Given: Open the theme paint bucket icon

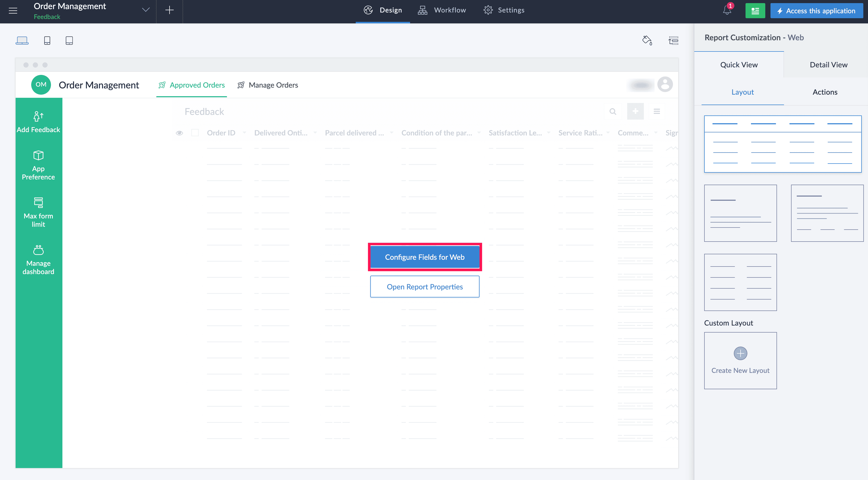Looking at the screenshot, I should click(647, 41).
